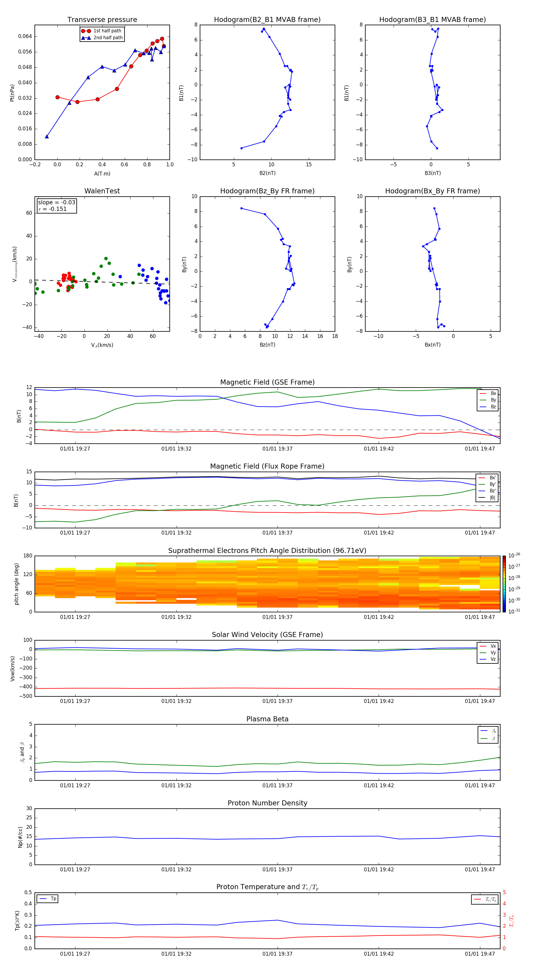Click the 'B2(nT)' x-axis label
Viewport: 535px width, 980px height.
tap(267, 173)
